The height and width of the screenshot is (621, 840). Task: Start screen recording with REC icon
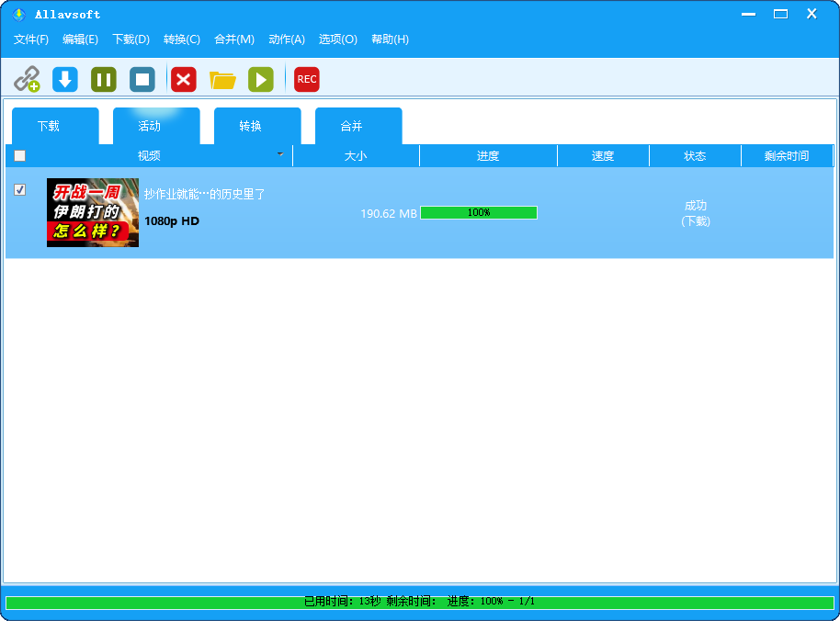[307, 79]
